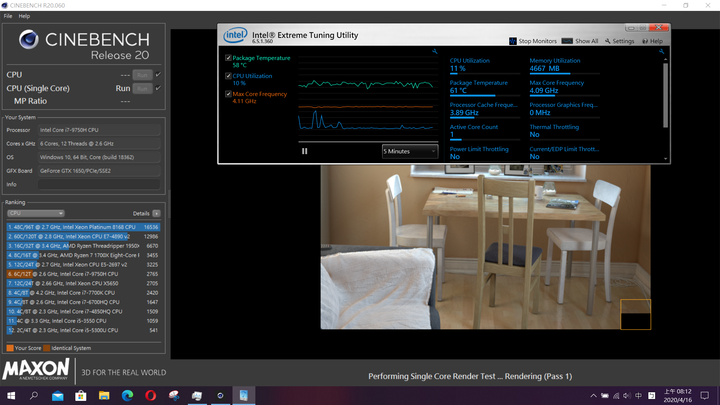This screenshot has height=405, width=720.
Task: Open the Help menu in Cinebench
Action: 24,16
